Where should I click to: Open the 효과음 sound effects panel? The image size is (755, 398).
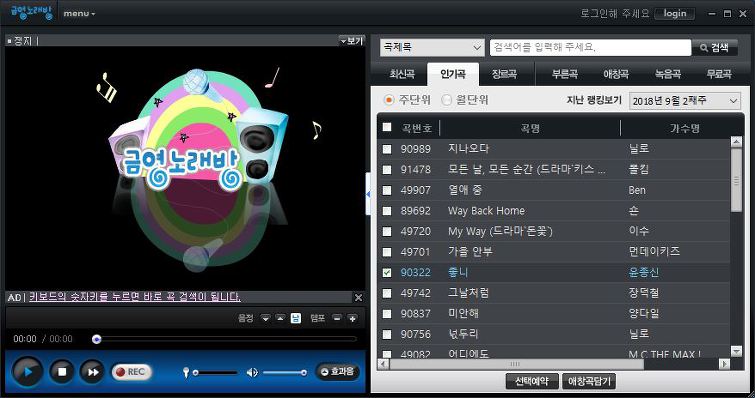(x=338, y=372)
